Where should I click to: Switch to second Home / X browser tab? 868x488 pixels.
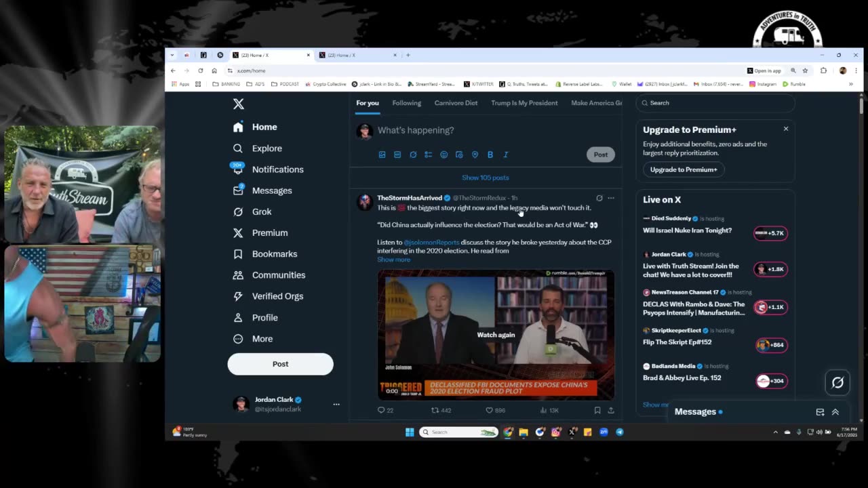(356, 55)
